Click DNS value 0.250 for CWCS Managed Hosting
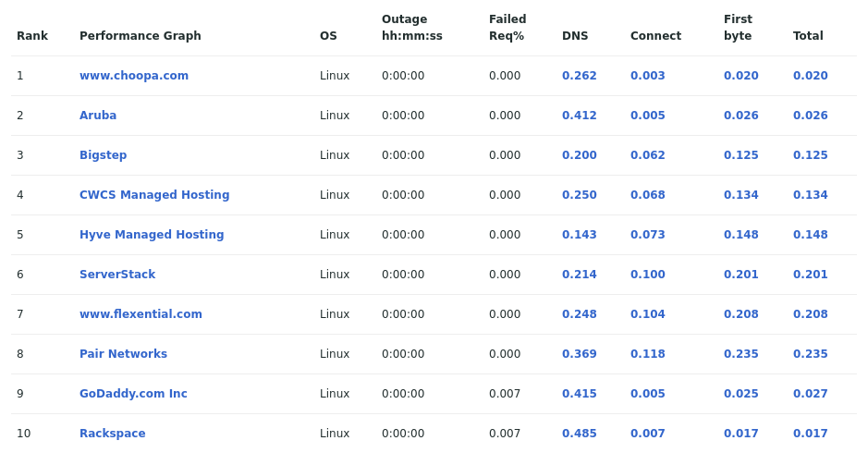868x453 pixels. click(x=579, y=195)
